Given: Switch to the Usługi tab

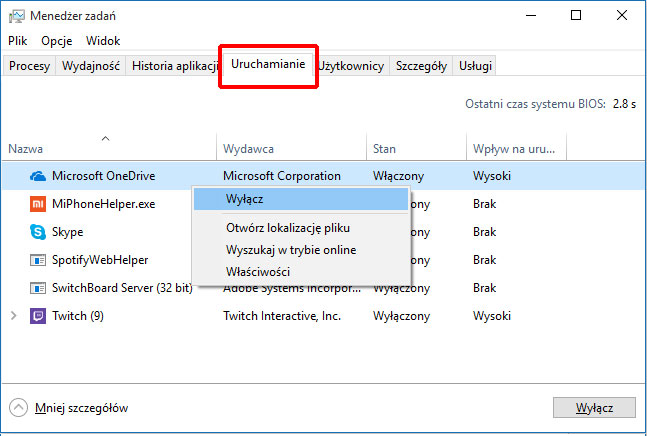Looking at the screenshot, I should (x=475, y=66).
